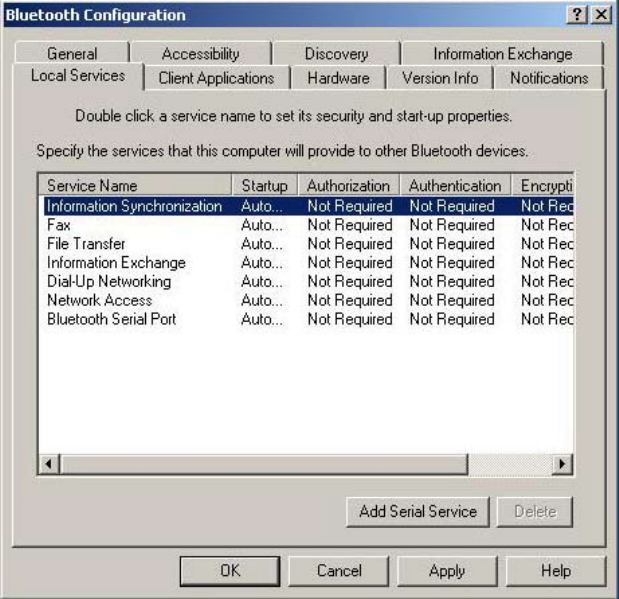The height and width of the screenshot is (599, 619).
Task: Click the Startup column header
Action: pos(264,186)
